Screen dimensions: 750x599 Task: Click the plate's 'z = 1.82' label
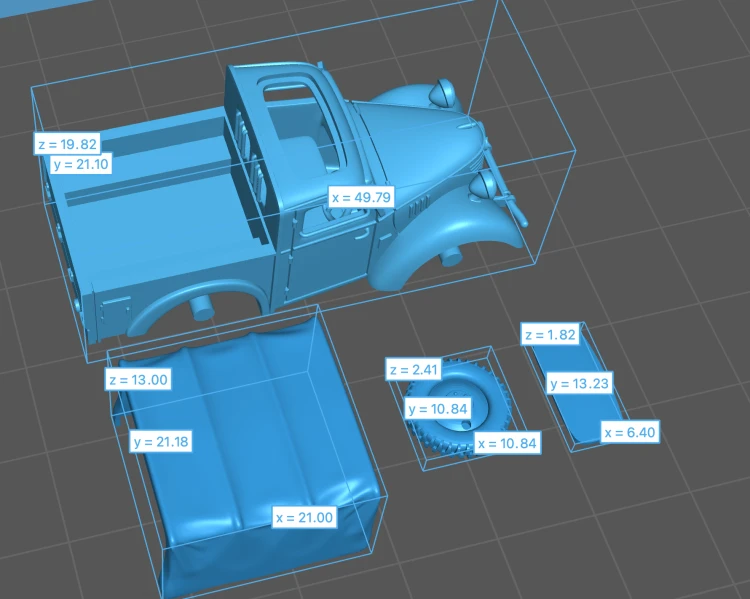click(x=550, y=334)
